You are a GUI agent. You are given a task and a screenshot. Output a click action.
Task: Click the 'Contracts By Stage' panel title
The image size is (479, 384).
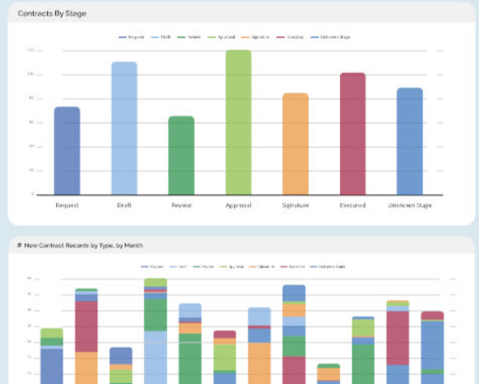[52, 13]
